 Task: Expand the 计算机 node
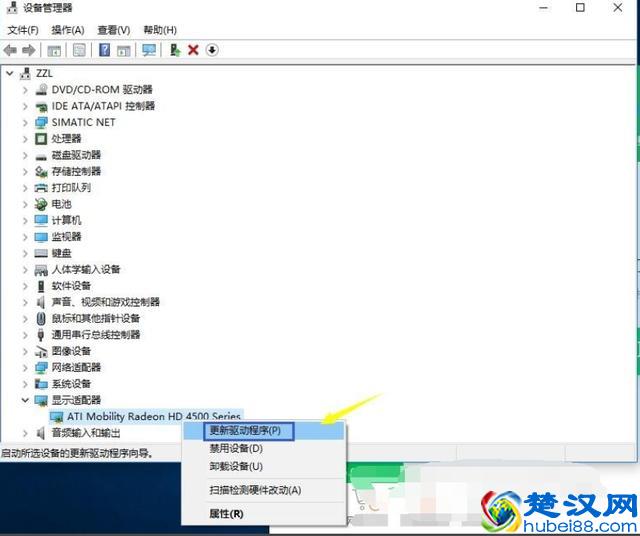coord(25,220)
